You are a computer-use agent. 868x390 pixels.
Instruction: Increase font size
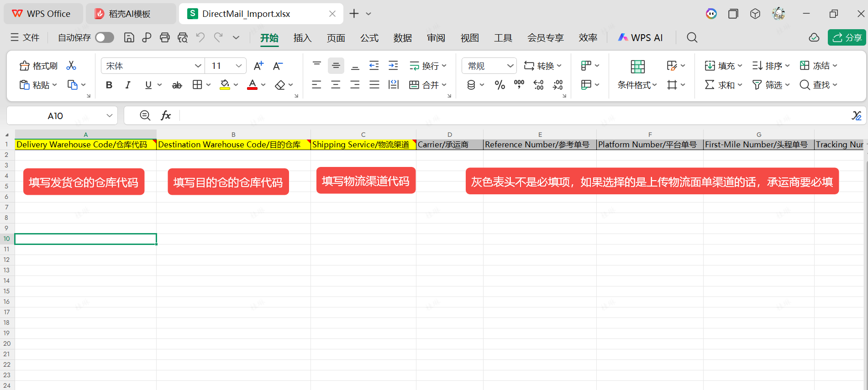coord(258,66)
